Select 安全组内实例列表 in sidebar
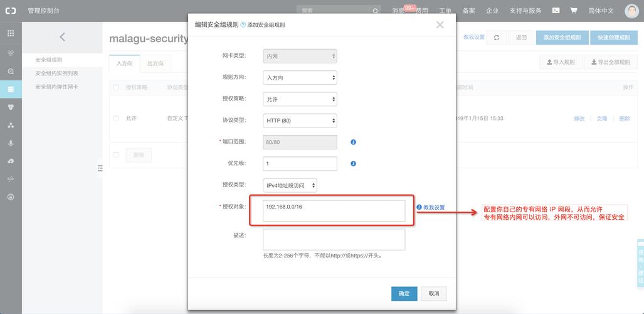This screenshot has width=644, height=314. (57, 73)
